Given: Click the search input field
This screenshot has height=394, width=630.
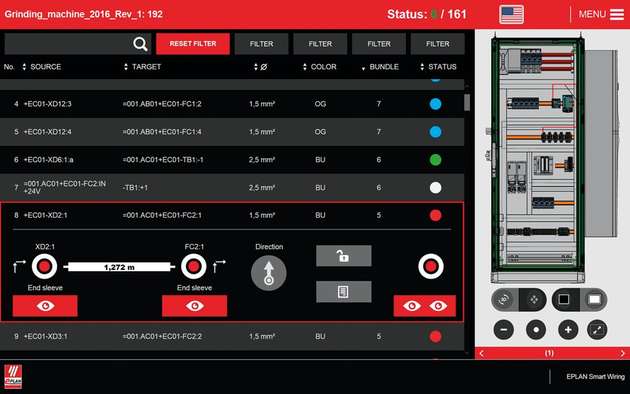Looking at the screenshot, I should coord(68,44).
